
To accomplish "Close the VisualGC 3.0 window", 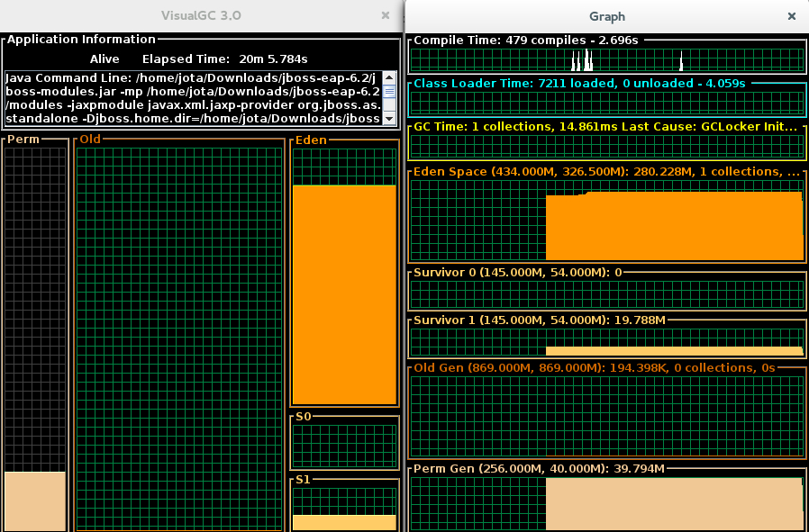I will (x=386, y=15).
